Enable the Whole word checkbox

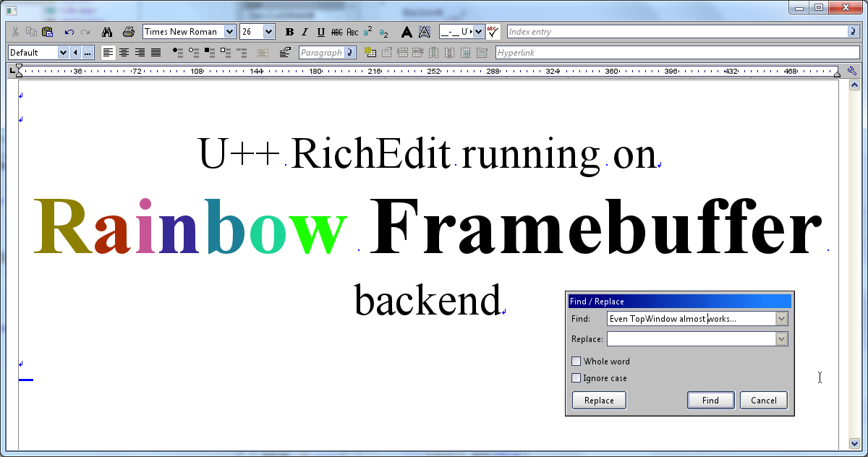576,362
